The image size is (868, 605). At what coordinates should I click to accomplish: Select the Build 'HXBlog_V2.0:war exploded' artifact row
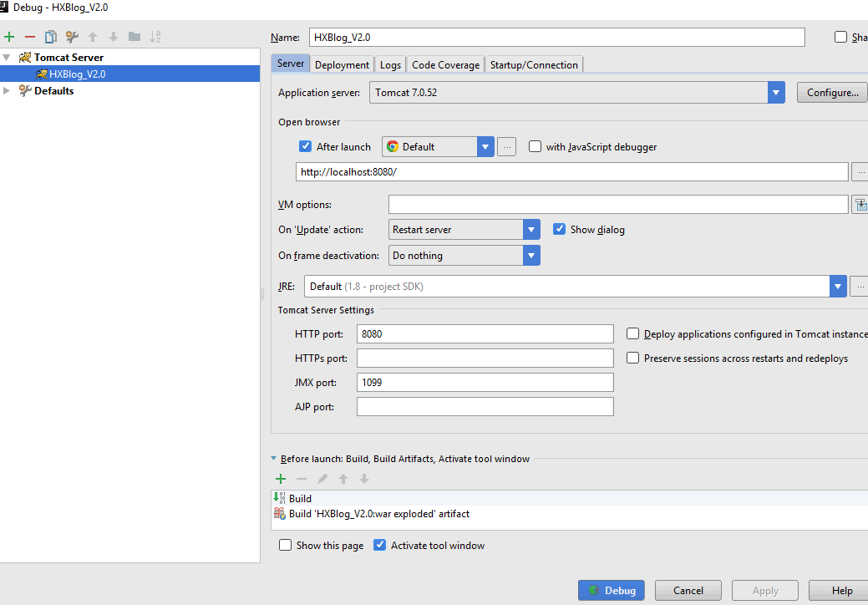coord(571,514)
